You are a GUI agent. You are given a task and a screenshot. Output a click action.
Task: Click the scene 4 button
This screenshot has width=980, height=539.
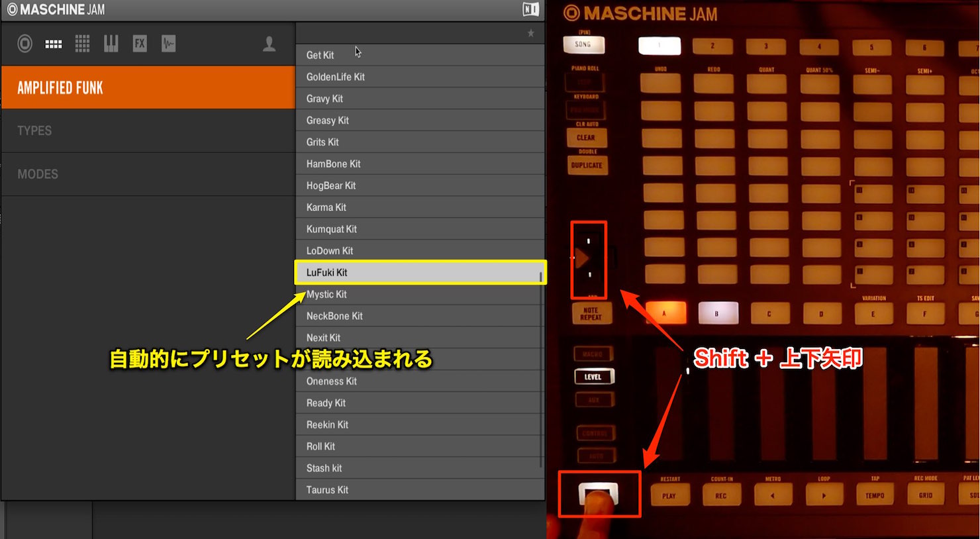pyautogui.click(x=819, y=47)
